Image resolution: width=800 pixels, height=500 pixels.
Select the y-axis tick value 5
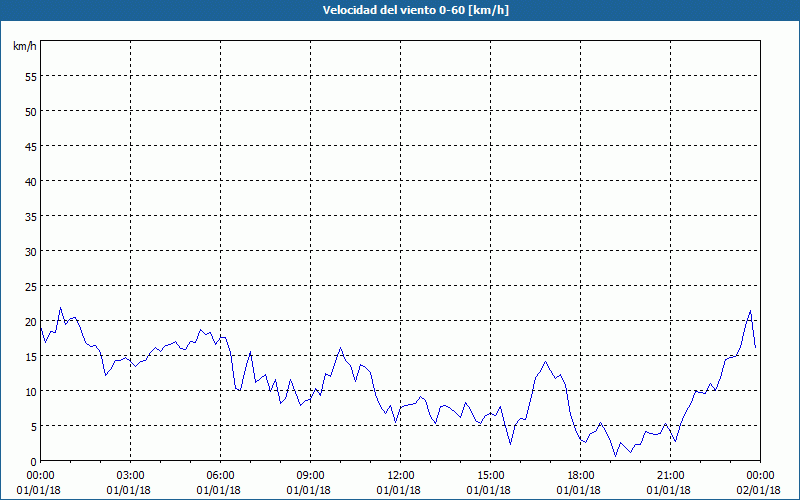(x=34, y=427)
